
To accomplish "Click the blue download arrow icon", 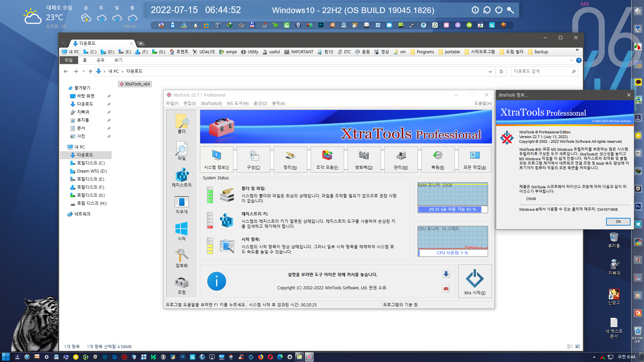I will [x=446, y=274].
